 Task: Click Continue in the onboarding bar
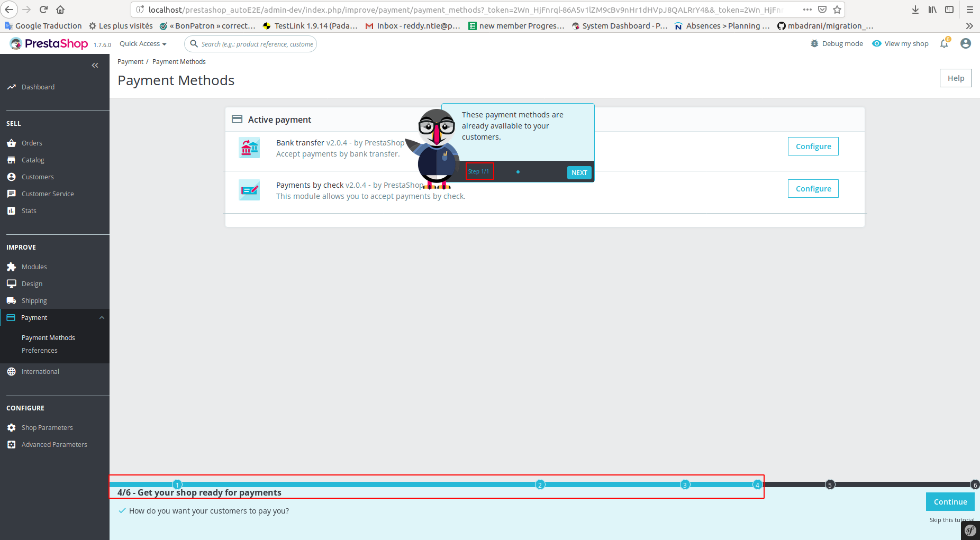tap(950, 501)
